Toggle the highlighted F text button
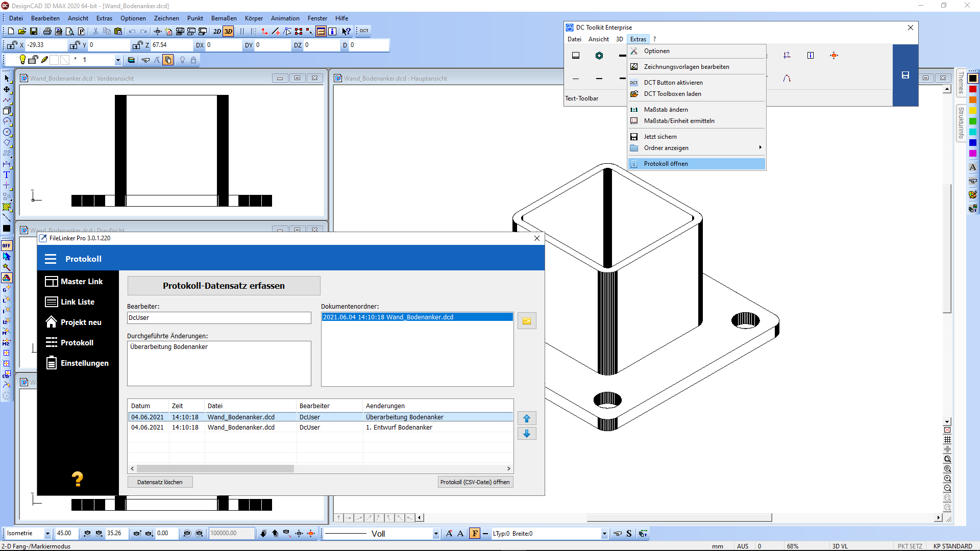 click(x=475, y=534)
